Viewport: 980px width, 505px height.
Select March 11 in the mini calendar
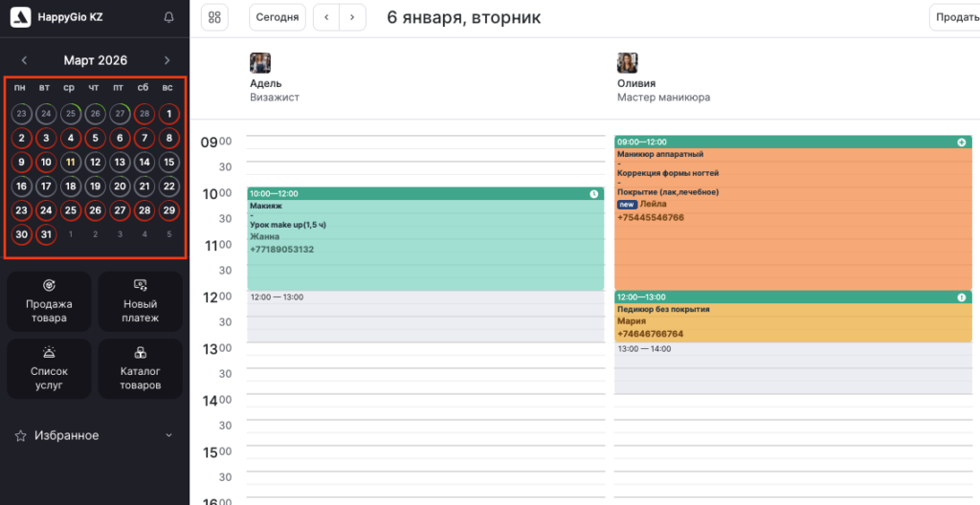(70, 162)
